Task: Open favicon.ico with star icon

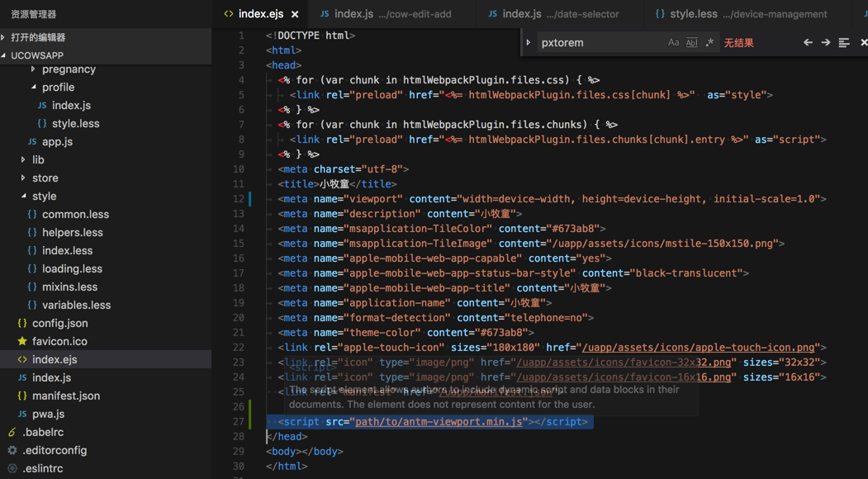Action: (59, 341)
